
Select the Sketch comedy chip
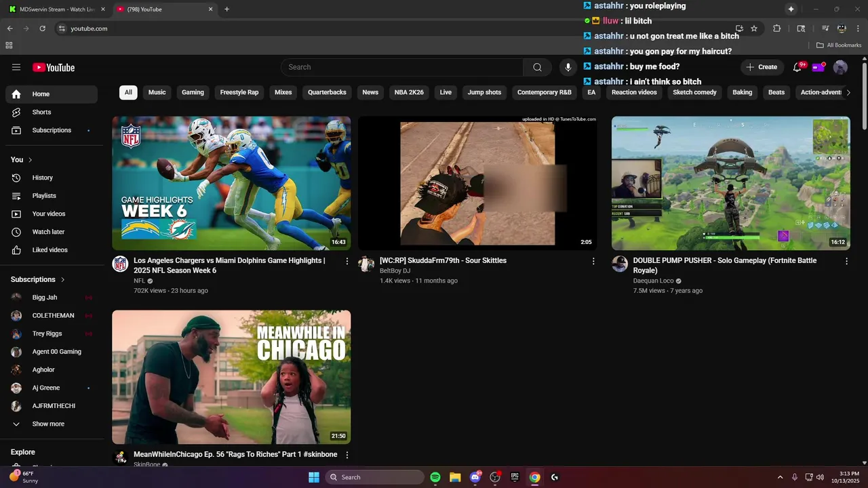click(x=694, y=92)
